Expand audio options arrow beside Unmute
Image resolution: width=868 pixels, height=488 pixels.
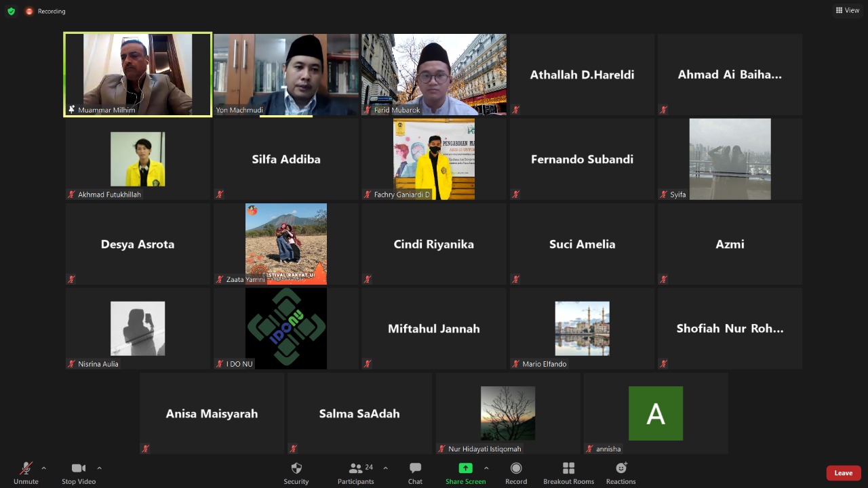tap(44, 468)
